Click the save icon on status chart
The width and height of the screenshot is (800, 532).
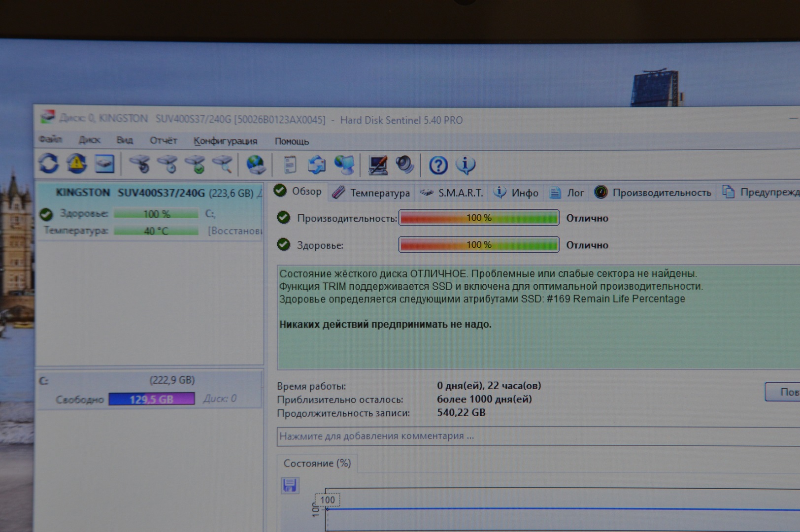tap(290, 485)
